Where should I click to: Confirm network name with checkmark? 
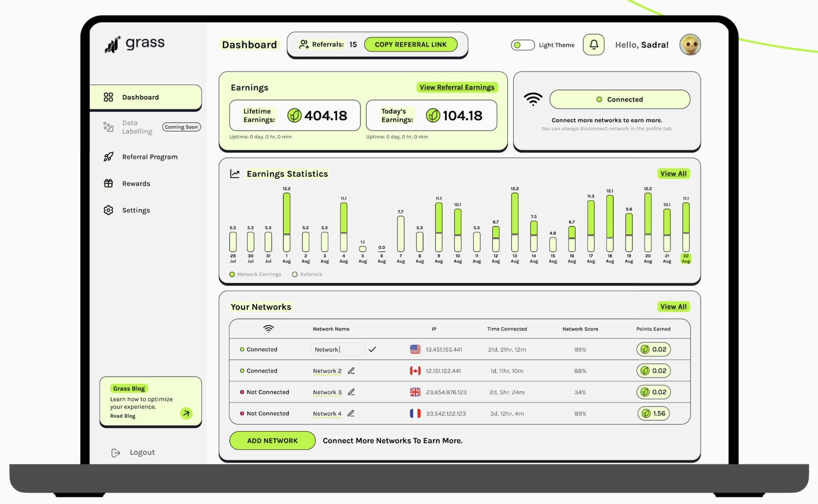pyautogui.click(x=372, y=349)
